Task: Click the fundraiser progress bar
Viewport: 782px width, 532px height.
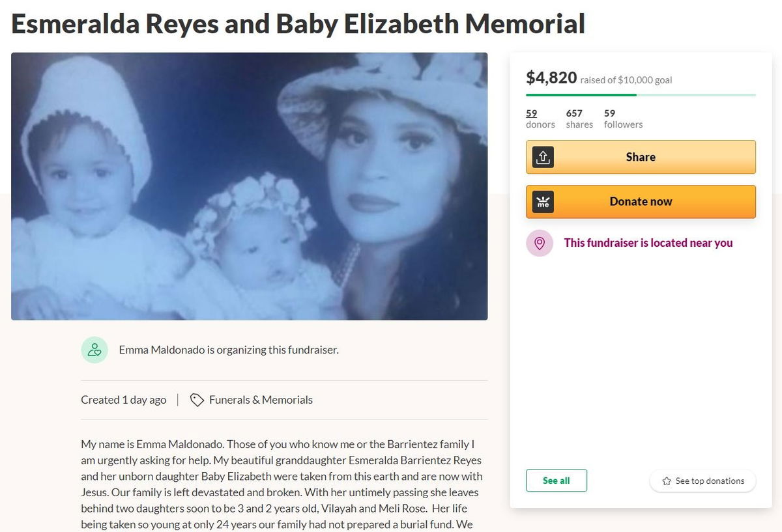Action: tap(641, 95)
